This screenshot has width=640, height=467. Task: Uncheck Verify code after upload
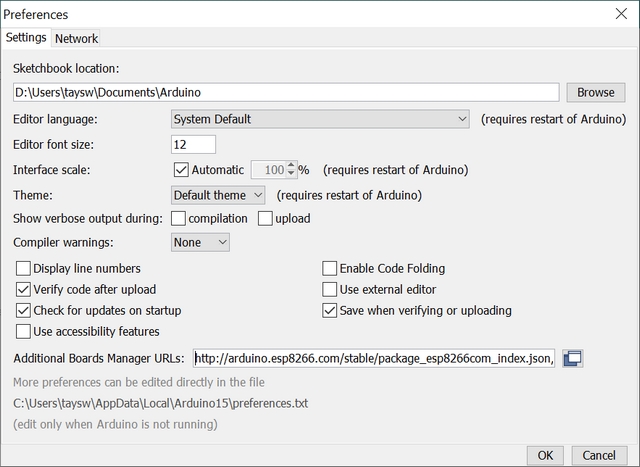pyautogui.click(x=23, y=289)
